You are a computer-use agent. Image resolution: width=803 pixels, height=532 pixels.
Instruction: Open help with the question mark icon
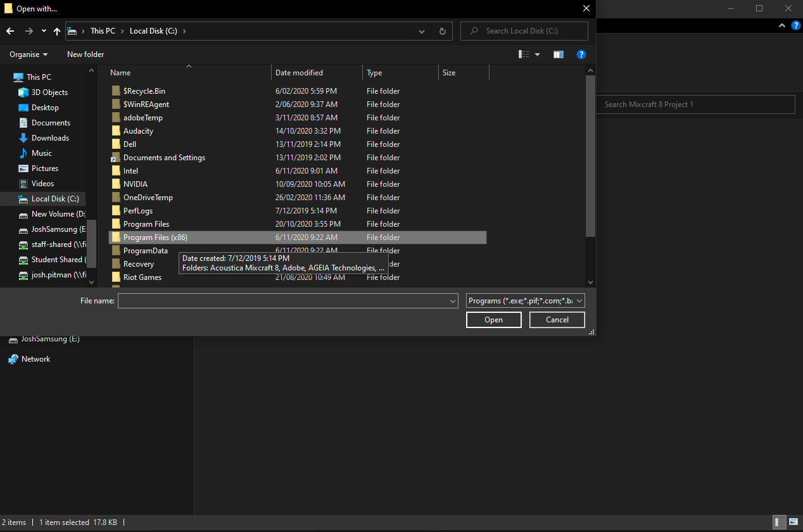coord(581,54)
